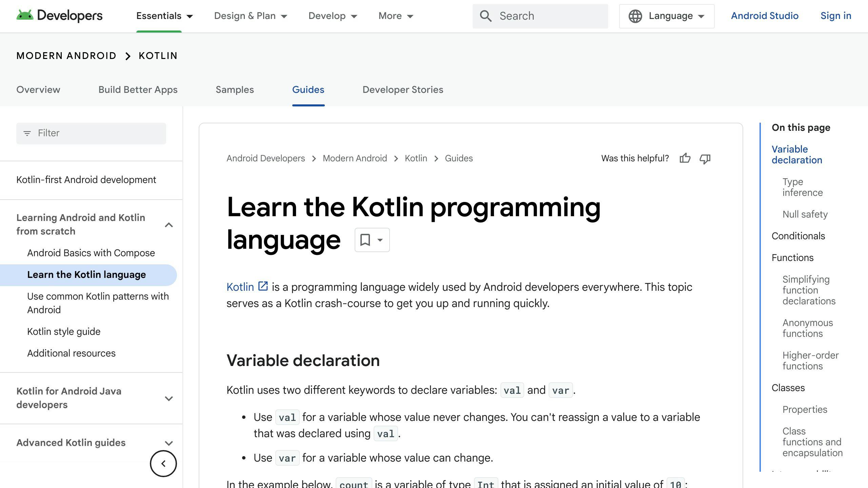This screenshot has width=868, height=488.
Task: Jump to Null safety on this page
Action: [804, 214]
